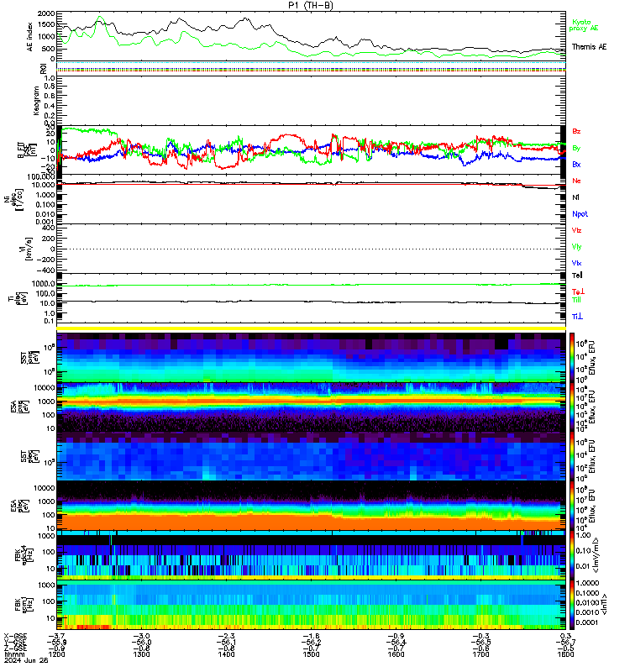
Task: Select the blue Vix velocity legend label
Action: point(576,263)
